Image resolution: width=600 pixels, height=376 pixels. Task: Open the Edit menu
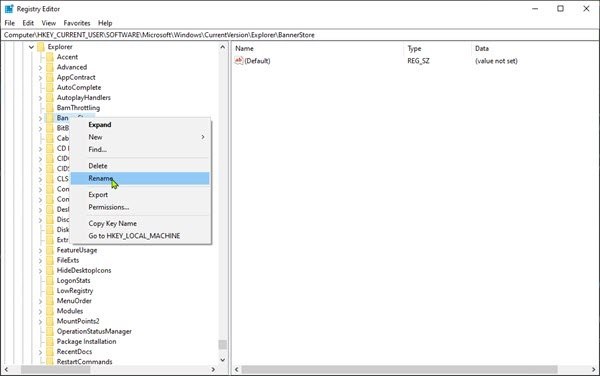coord(28,23)
